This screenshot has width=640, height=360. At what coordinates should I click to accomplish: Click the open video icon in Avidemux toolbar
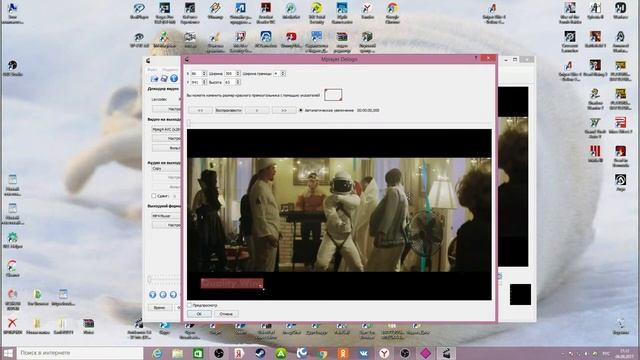[x=154, y=78]
